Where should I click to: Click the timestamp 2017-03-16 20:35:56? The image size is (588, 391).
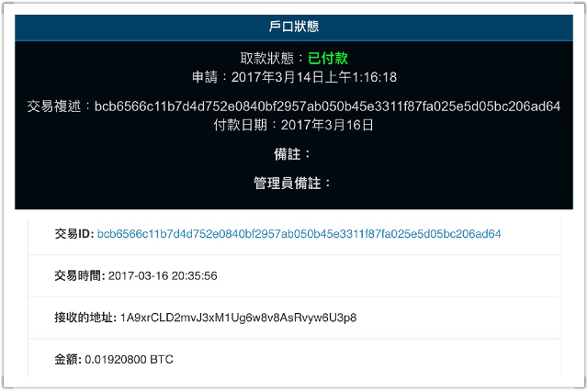[x=163, y=276]
